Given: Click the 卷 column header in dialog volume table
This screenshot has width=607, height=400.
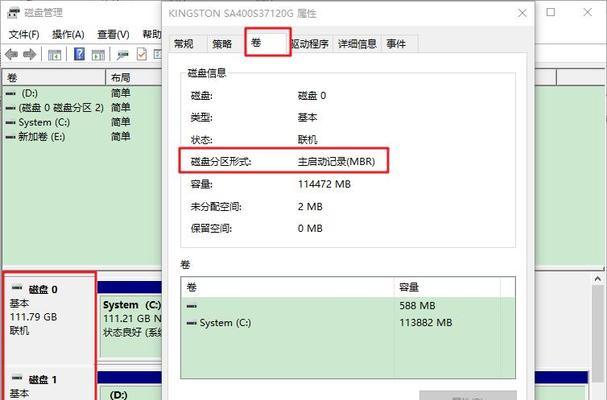Looking at the screenshot, I should pos(287,287).
